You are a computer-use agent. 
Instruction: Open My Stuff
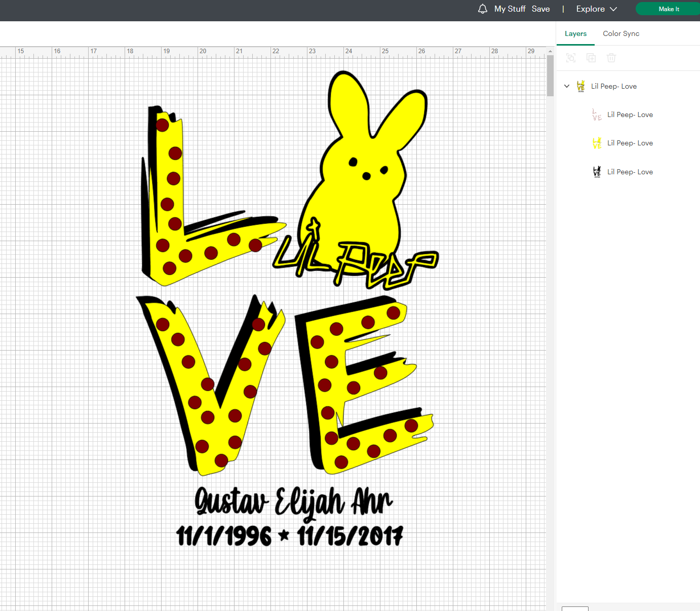[x=510, y=9]
